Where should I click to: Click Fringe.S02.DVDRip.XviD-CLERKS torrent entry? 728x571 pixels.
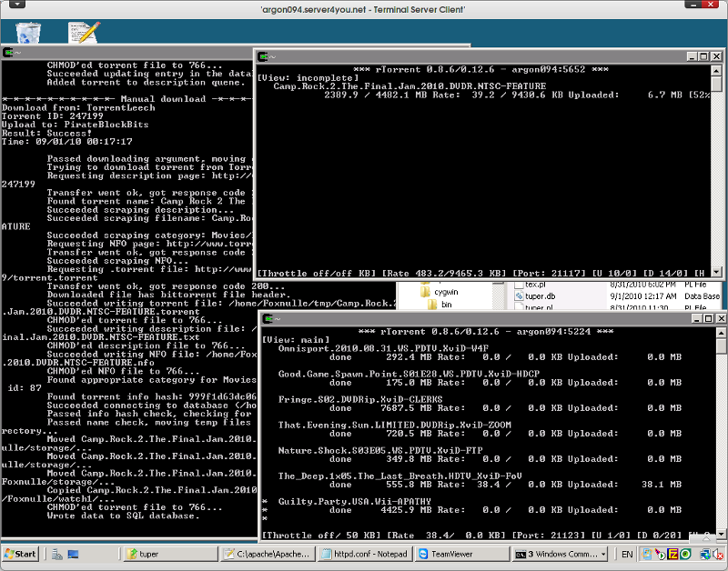(360, 399)
